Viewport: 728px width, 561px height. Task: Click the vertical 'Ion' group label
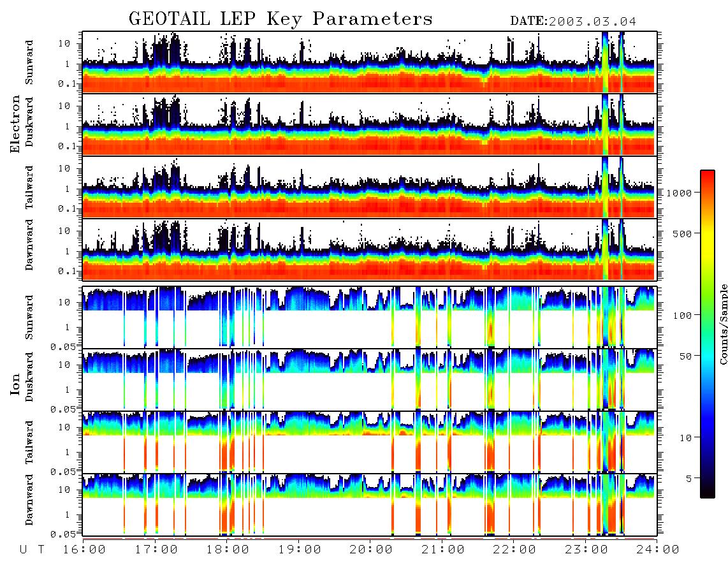point(15,384)
